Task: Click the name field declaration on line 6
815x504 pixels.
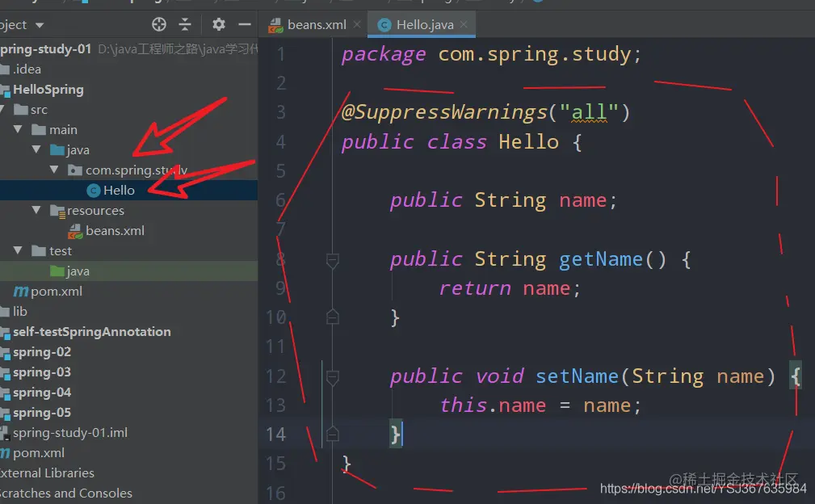Action: [x=582, y=200]
